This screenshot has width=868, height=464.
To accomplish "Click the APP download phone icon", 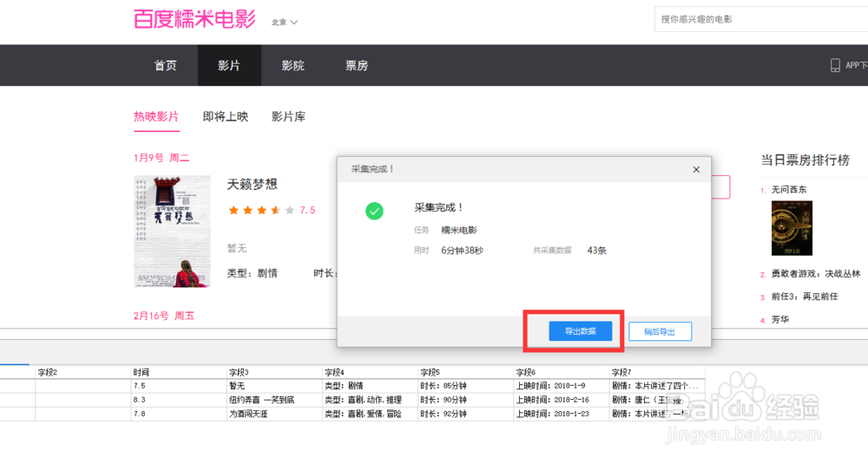I will [x=835, y=65].
